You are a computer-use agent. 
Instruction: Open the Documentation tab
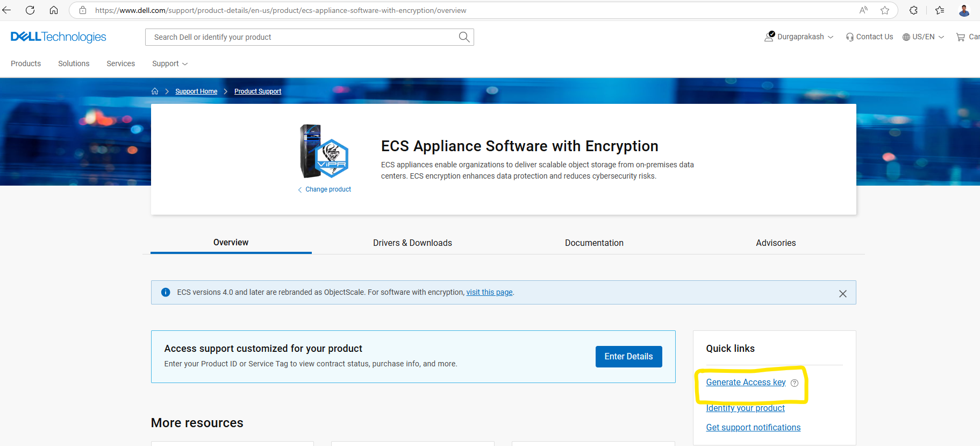tap(594, 243)
